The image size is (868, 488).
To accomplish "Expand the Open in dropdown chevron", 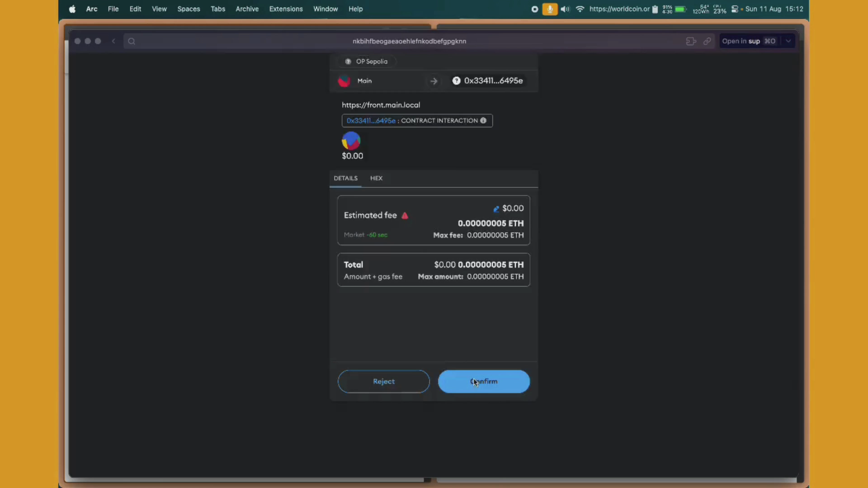I will (x=788, y=41).
